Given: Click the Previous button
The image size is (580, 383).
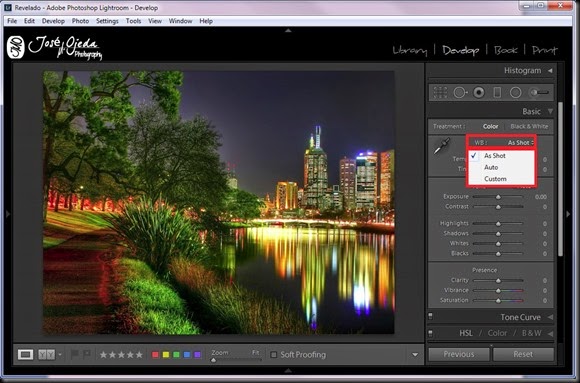Looking at the screenshot, I should [459, 354].
